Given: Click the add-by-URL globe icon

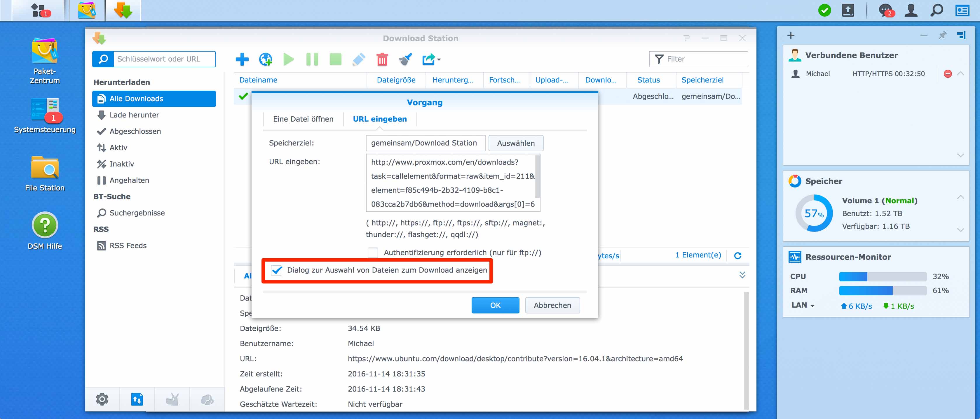Looking at the screenshot, I should 266,59.
